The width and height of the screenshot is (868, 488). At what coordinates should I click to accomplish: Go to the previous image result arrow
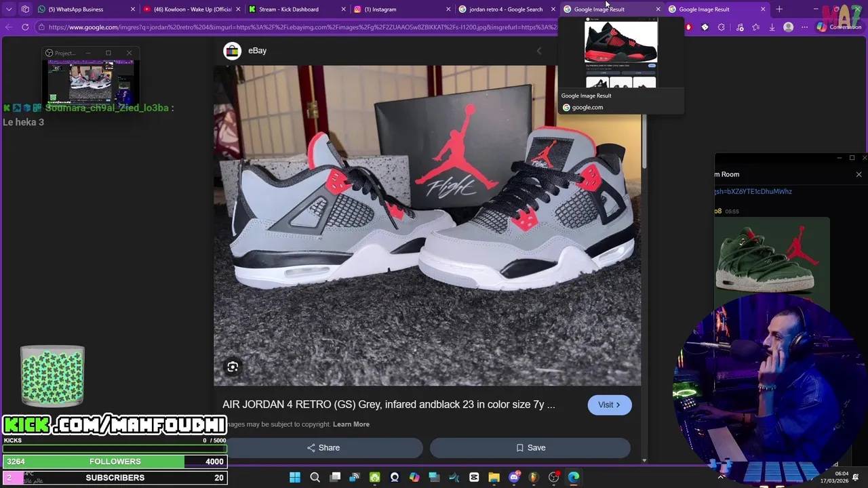539,51
